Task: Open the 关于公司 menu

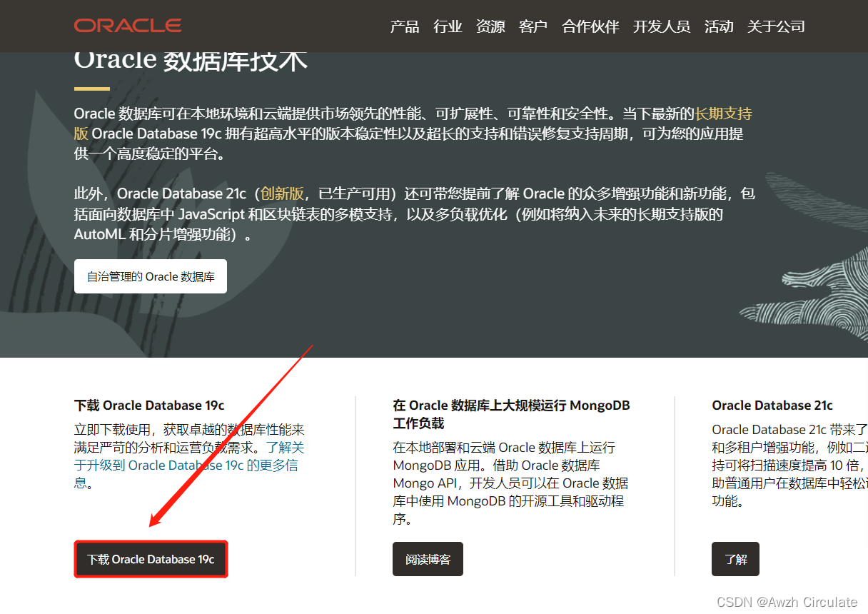Action: [776, 26]
